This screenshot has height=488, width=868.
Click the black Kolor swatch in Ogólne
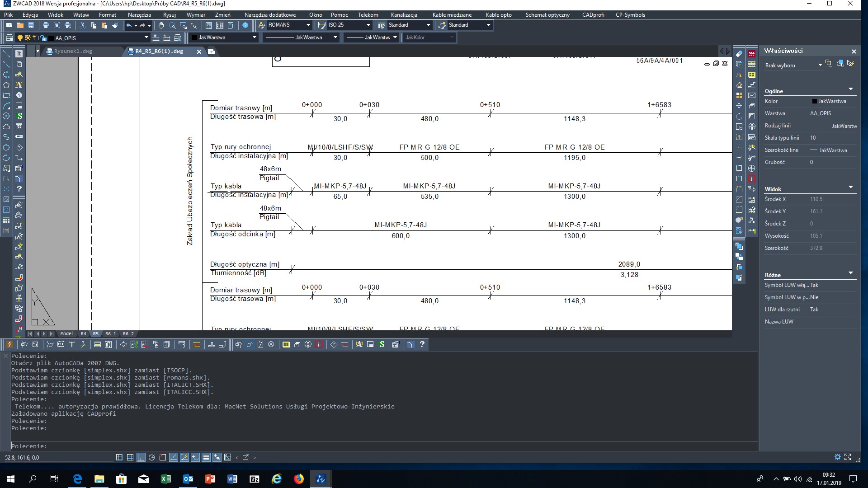pos(815,101)
